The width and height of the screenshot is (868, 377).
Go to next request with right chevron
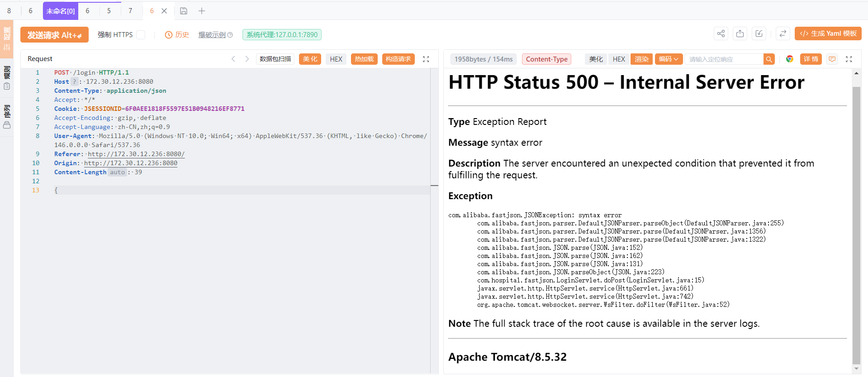coord(247,59)
